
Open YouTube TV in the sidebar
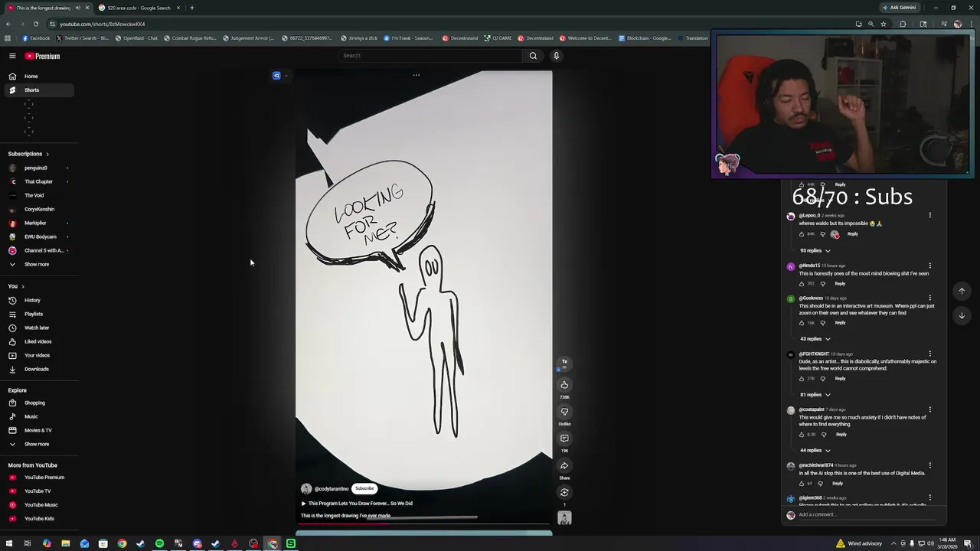click(x=37, y=491)
